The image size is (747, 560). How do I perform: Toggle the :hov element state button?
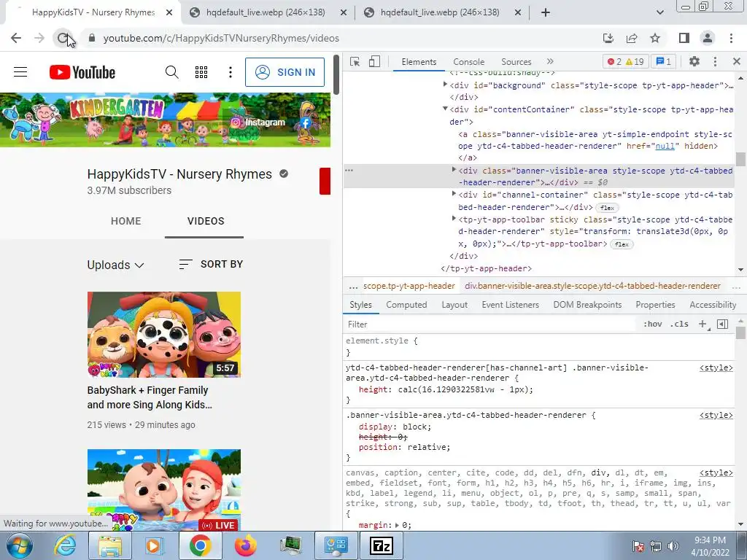pyautogui.click(x=653, y=324)
